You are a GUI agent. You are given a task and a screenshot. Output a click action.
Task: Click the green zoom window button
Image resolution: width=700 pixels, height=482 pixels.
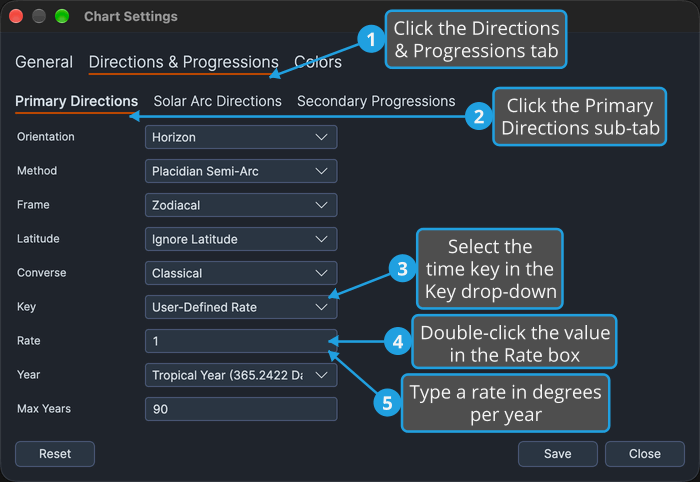62,16
